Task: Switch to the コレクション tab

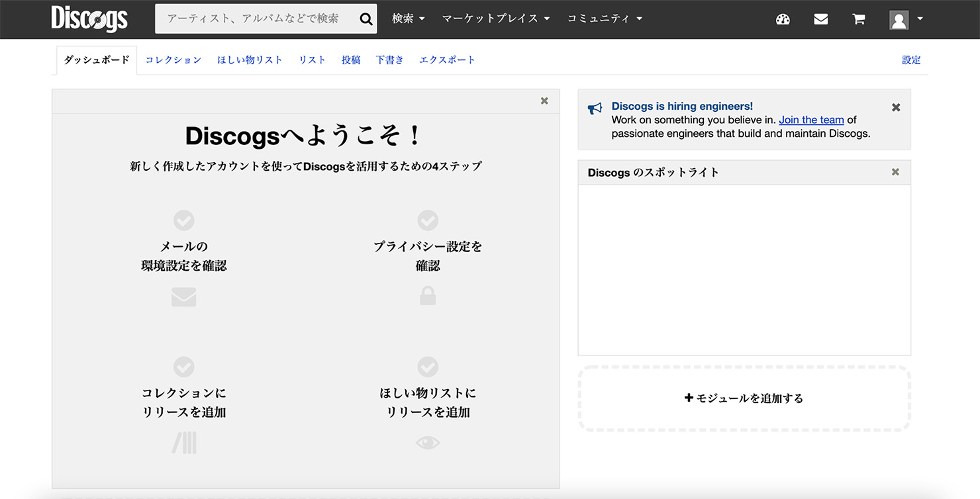Action: tap(173, 60)
